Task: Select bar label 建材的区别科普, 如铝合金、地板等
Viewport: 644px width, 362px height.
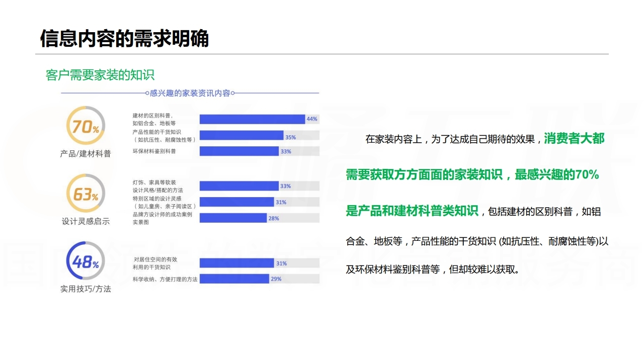Action: point(154,119)
